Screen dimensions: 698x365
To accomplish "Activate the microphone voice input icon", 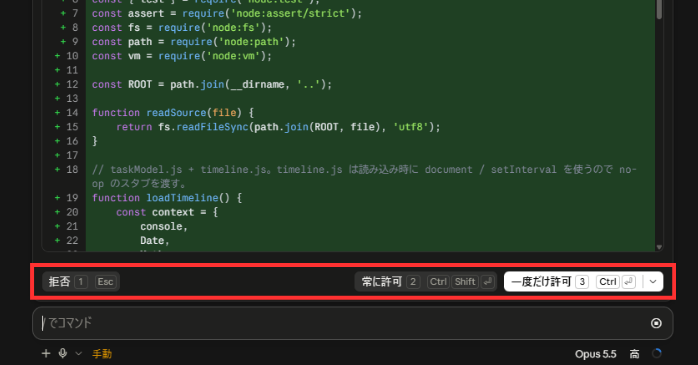I will pyautogui.click(x=63, y=353).
